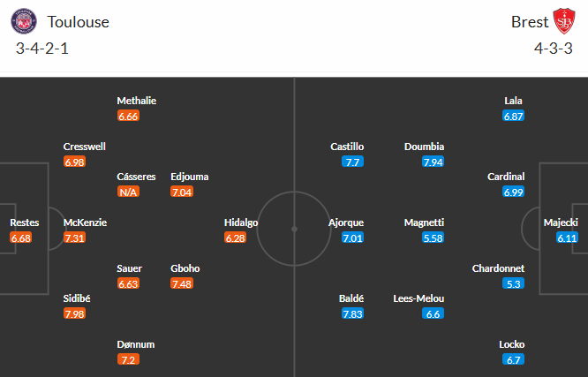Click McKenzie's 7.31 rating badge
The height and width of the screenshot is (377, 588).
(x=75, y=238)
